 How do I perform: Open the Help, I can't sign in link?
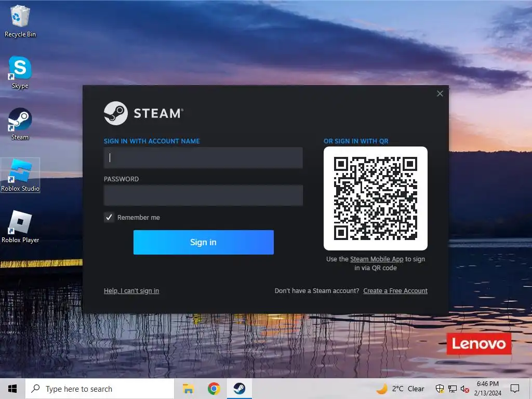click(131, 291)
